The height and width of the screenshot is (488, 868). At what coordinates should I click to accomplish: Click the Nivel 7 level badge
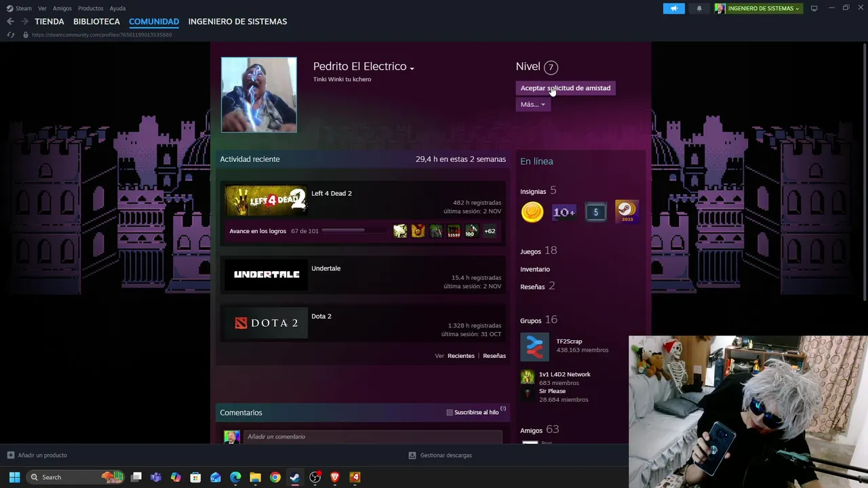(x=551, y=67)
